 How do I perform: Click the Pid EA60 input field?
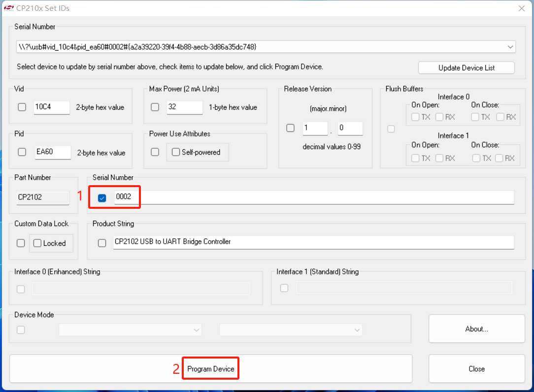[52, 152]
